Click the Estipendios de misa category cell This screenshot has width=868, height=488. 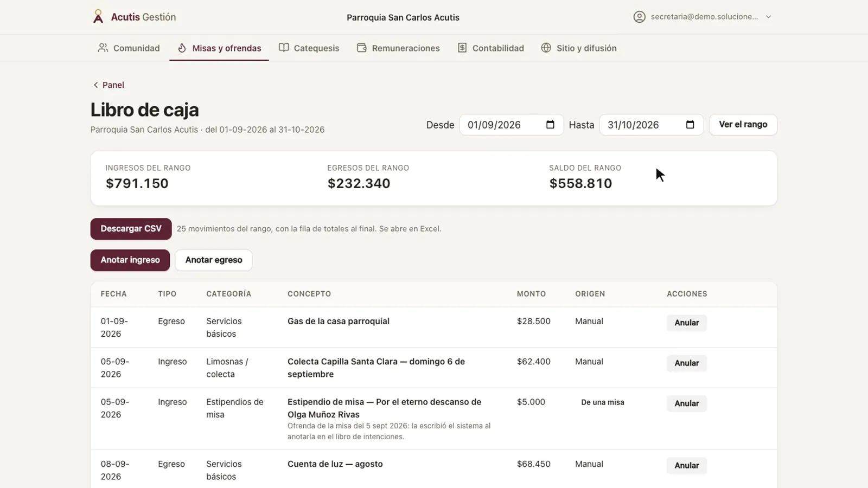pos(235,408)
